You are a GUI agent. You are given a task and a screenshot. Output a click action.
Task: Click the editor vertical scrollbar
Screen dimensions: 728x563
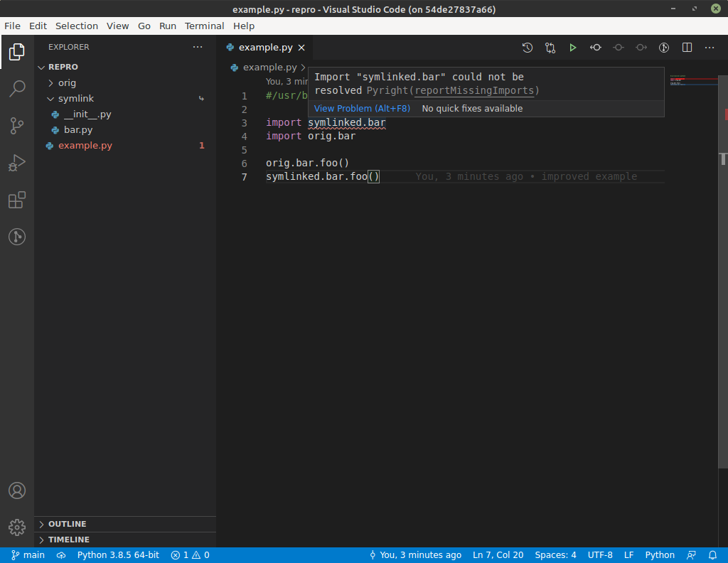[x=723, y=271]
